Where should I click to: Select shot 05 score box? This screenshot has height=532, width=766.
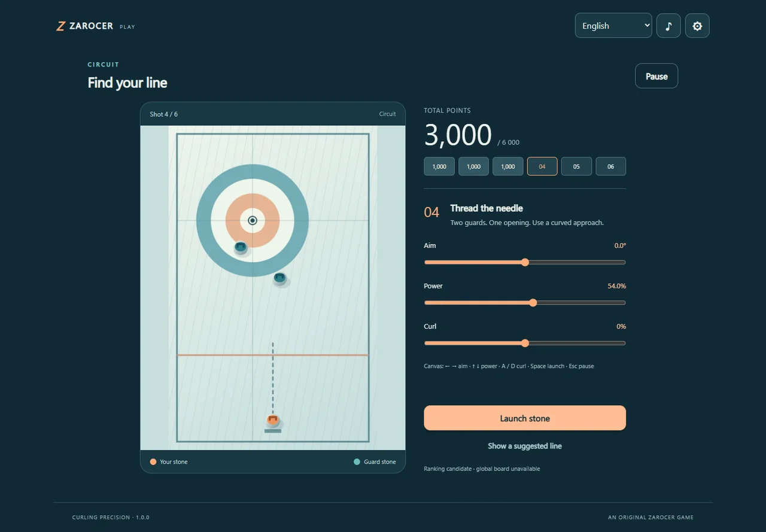click(x=576, y=166)
